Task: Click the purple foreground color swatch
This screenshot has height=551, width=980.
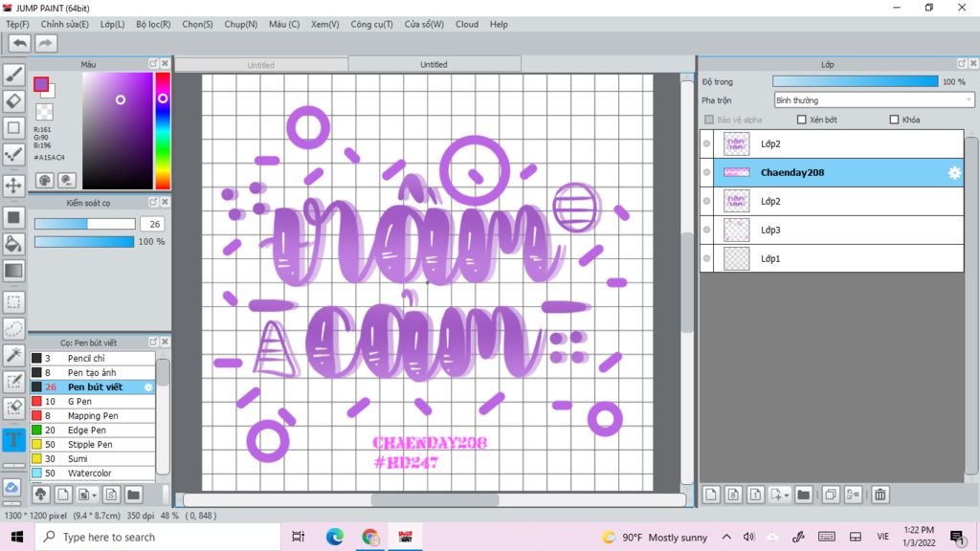Action: (x=41, y=84)
